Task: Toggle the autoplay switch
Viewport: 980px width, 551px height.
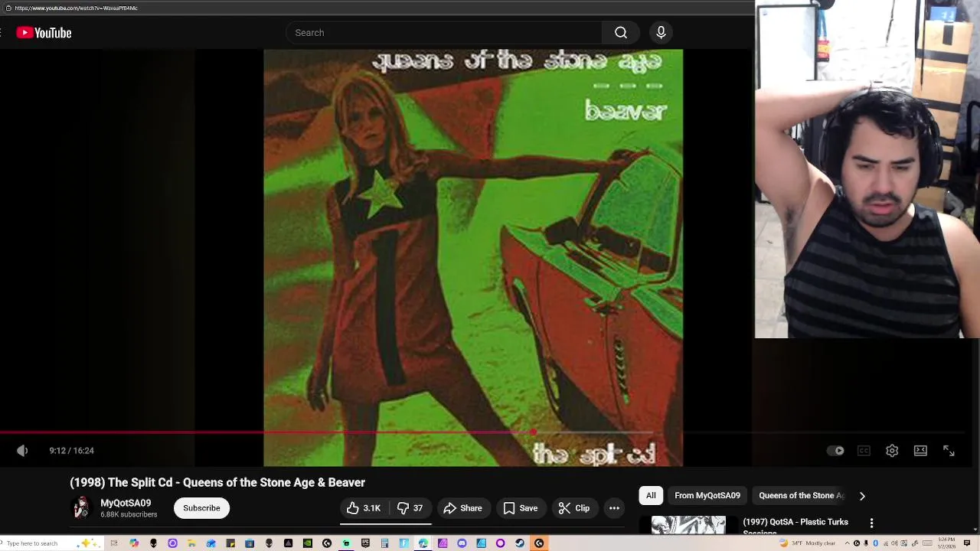Action: tap(836, 451)
